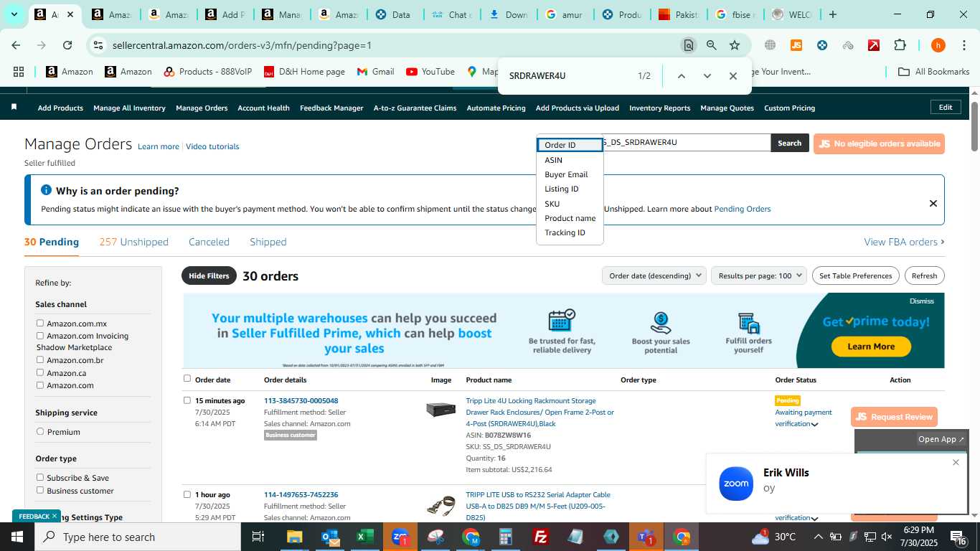Choose SKU in search type list
980x551 pixels.
click(x=552, y=204)
